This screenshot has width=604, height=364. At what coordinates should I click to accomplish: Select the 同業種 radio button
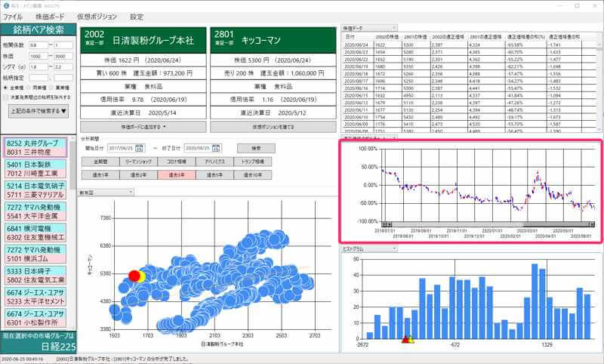pos(29,88)
